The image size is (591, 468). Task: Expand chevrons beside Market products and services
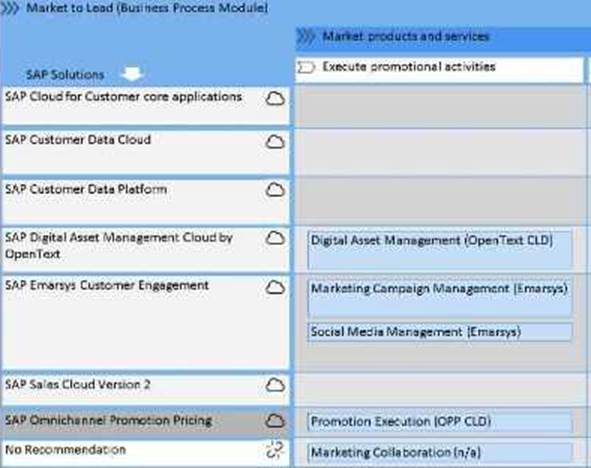pyautogui.click(x=305, y=37)
